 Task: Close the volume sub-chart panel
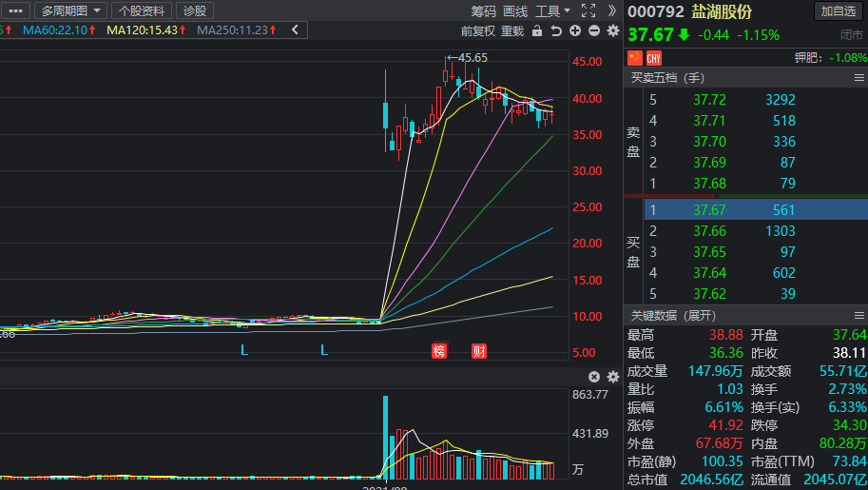[x=594, y=377]
